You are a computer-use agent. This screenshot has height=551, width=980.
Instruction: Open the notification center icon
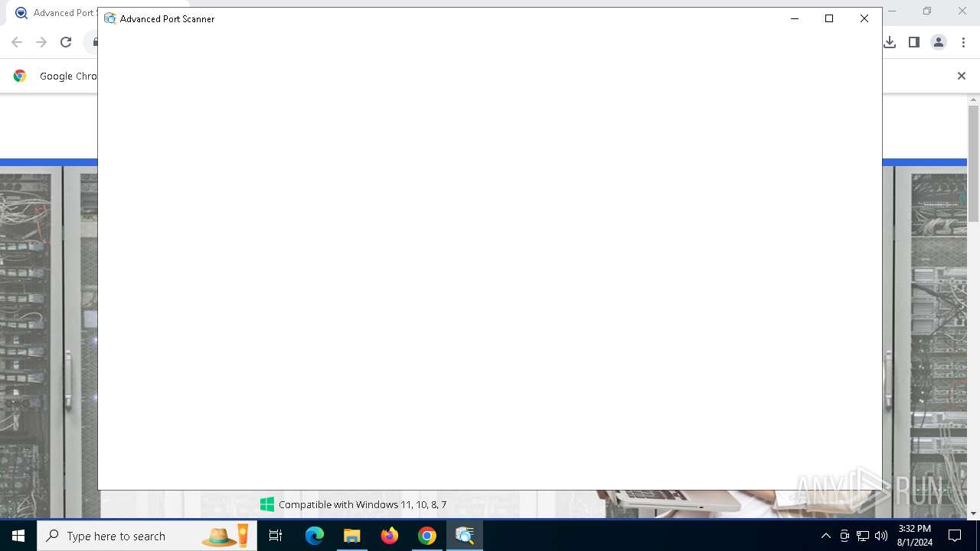point(955,536)
